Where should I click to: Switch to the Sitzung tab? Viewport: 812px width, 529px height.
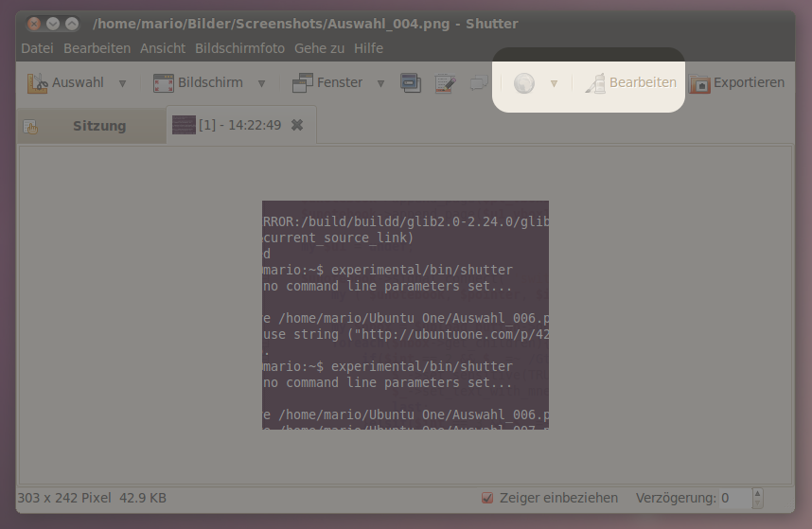pyautogui.click(x=98, y=126)
